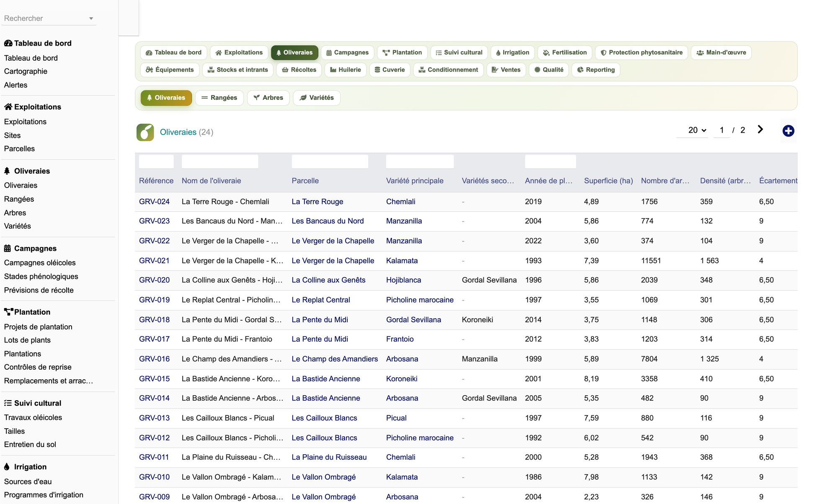This screenshot has height=504, width=815.
Task: Switch to the Rangées sub-tab
Action: coord(219,98)
